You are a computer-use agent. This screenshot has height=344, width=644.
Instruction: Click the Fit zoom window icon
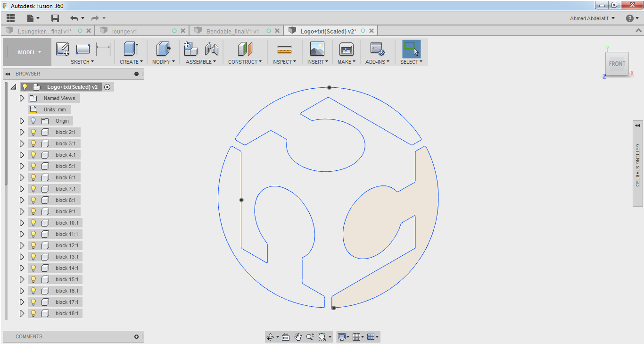[x=322, y=337]
